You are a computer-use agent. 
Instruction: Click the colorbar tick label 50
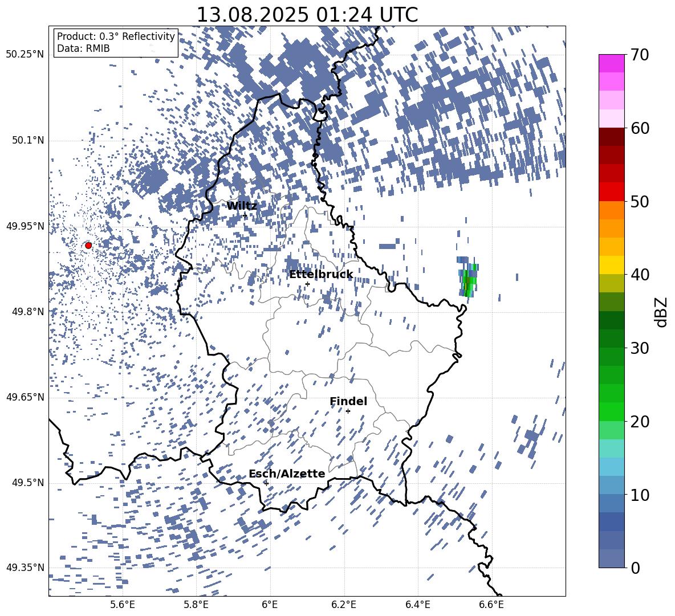639,201
